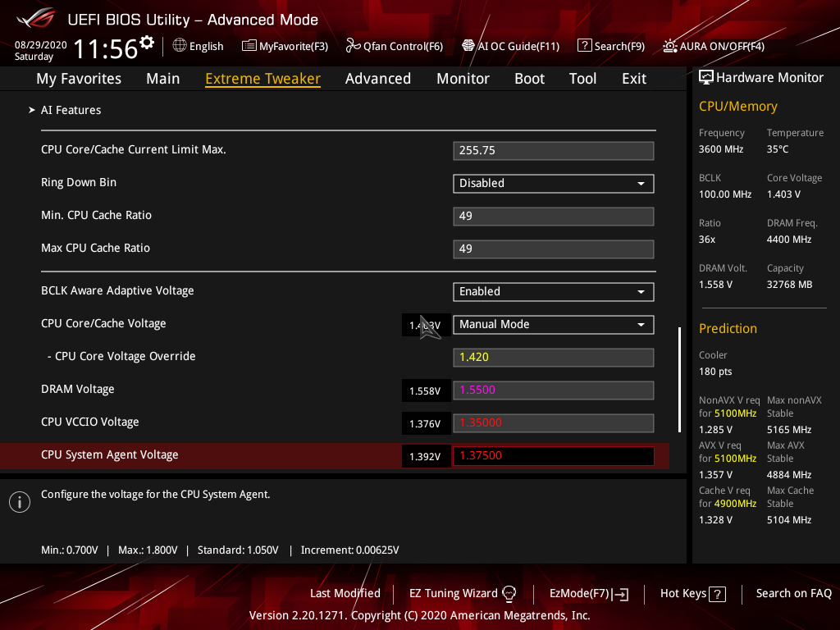The width and height of the screenshot is (840, 630).
Task: Open the Exit tab
Action: 634,78
